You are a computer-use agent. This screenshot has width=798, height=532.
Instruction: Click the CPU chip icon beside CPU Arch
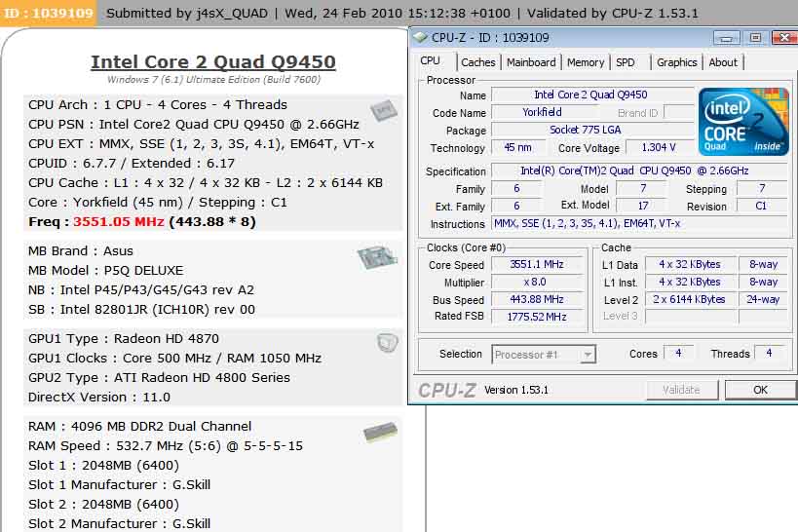383,111
